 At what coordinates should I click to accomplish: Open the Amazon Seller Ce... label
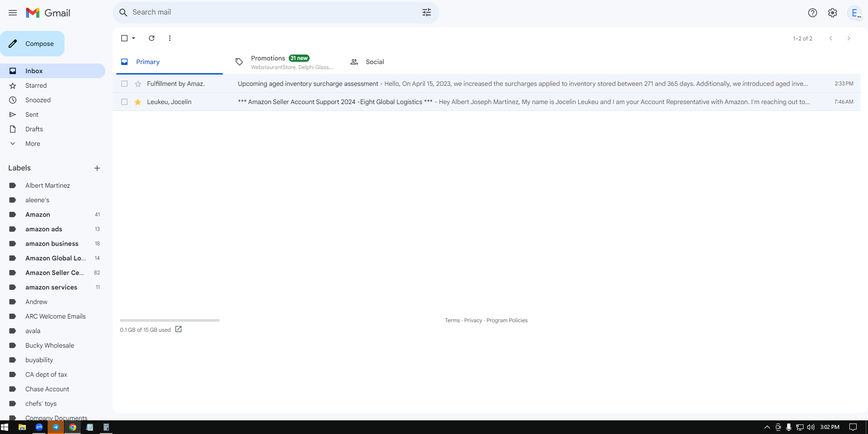(53, 273)
